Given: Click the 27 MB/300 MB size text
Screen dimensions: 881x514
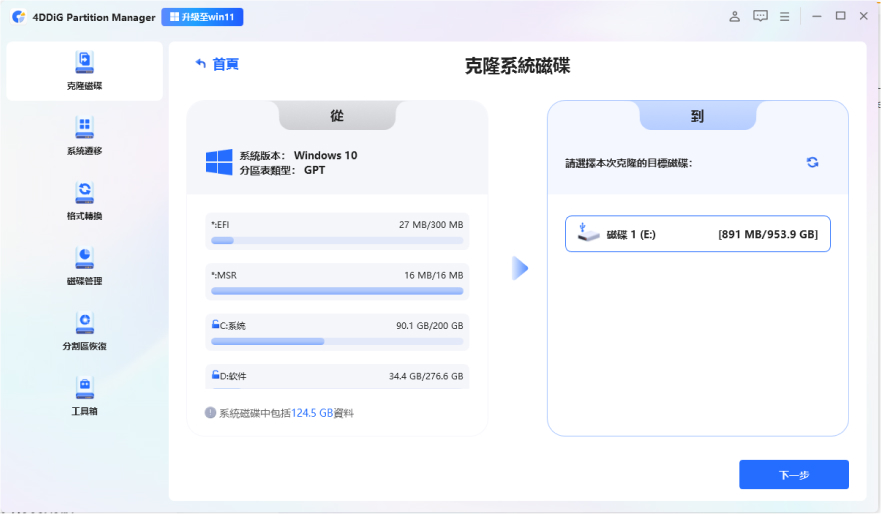Looking at the screenshot, I should [431, 225].
